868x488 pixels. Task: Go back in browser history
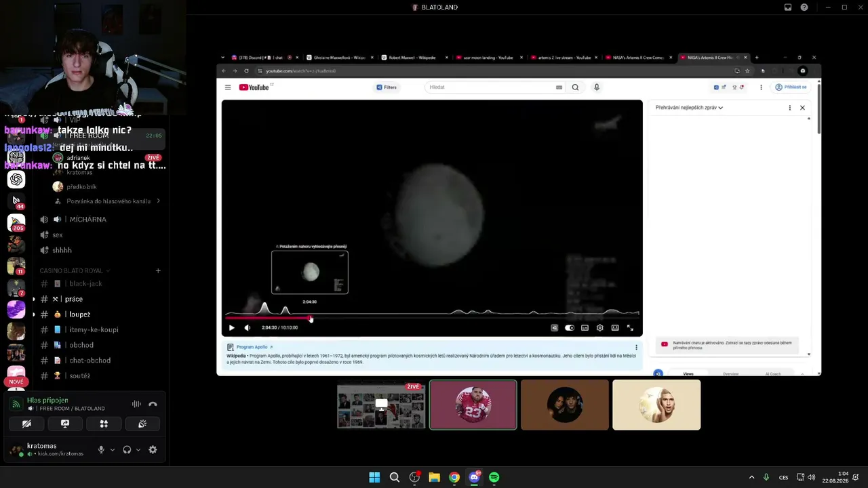point(224,71)
